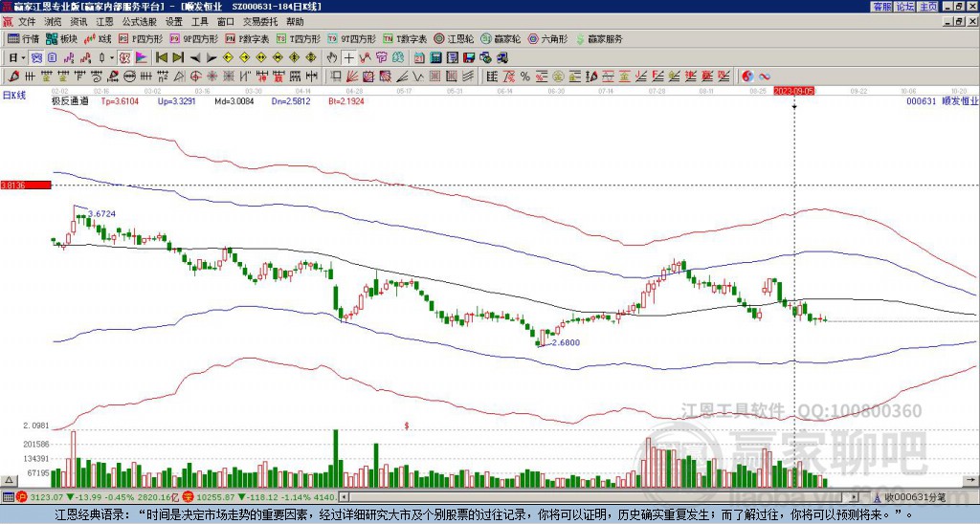This screenshot has width=980, height=524.
Task: Open the T数字表 time table
Action: pos(405,38)
